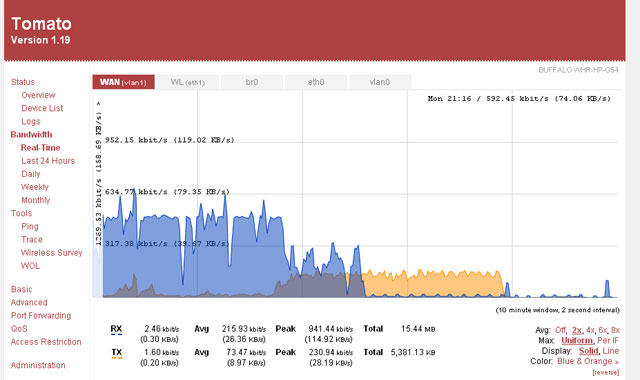The width and height of the screenshot is (640, 380).
Task: Set averaging to 4x
Action: click(x=590, y=330)
